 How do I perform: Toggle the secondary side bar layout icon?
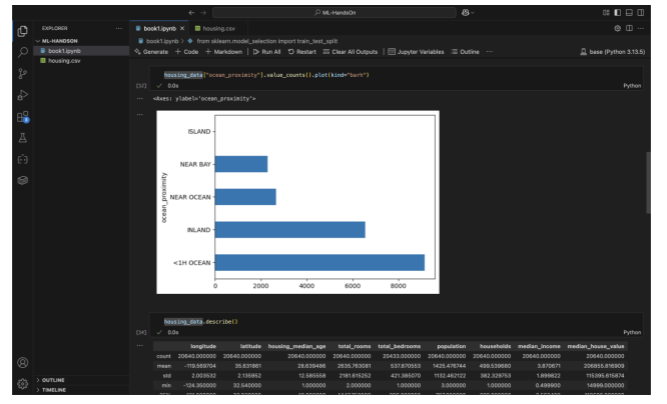coord(641,13)
